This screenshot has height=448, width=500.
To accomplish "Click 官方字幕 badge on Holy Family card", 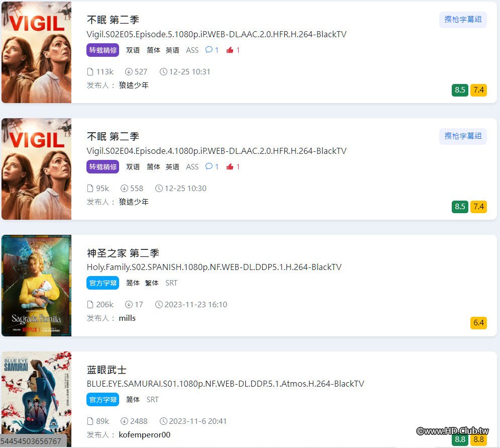I will [103, 283].
